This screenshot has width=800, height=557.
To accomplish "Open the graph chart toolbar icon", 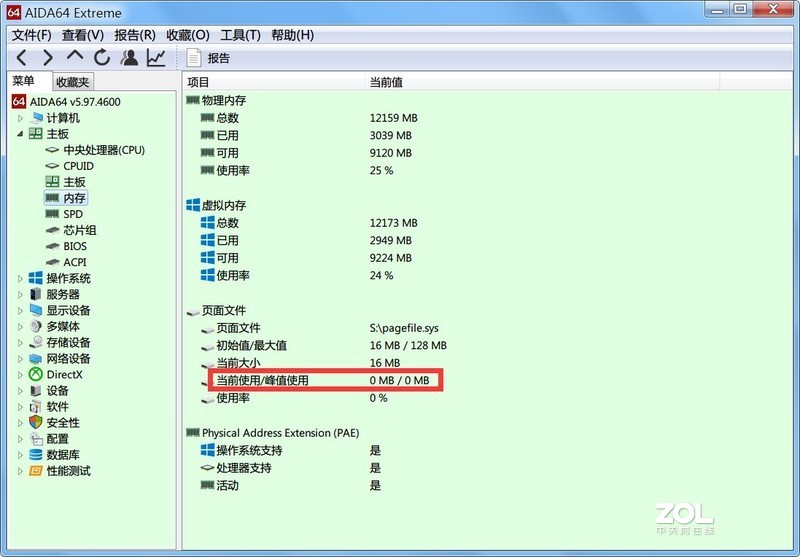I will [x=156, y=57].
